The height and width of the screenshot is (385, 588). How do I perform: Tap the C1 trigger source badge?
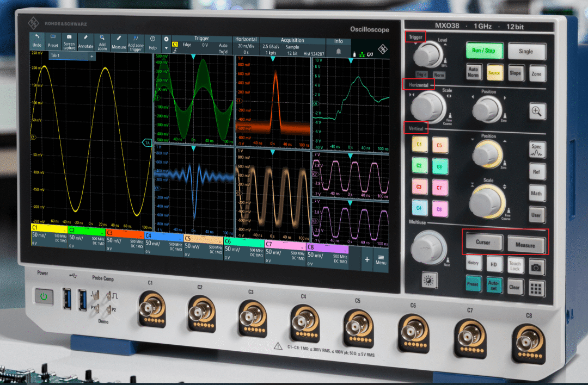175,45
